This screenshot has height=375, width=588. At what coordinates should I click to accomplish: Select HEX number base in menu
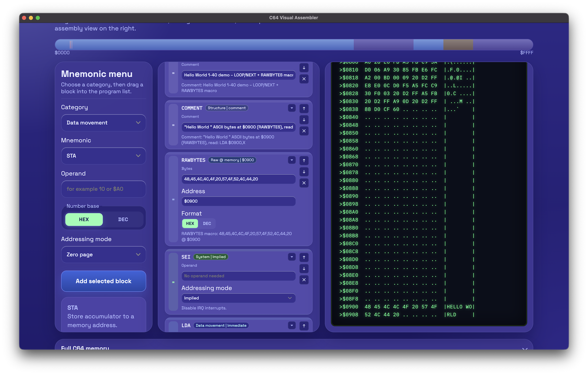pyautogui.click(x=84, y=219)
